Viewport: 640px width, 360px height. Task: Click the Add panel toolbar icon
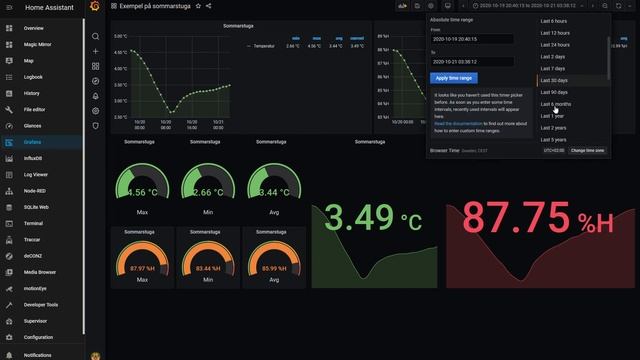(402, 6)
